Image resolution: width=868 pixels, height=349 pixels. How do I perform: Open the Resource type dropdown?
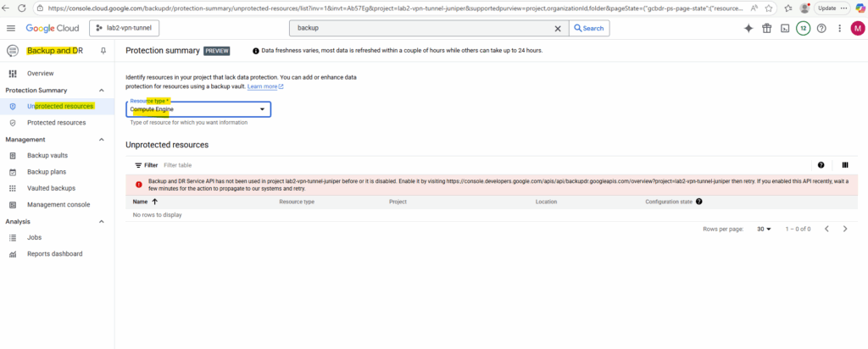[x=198, y=109]
